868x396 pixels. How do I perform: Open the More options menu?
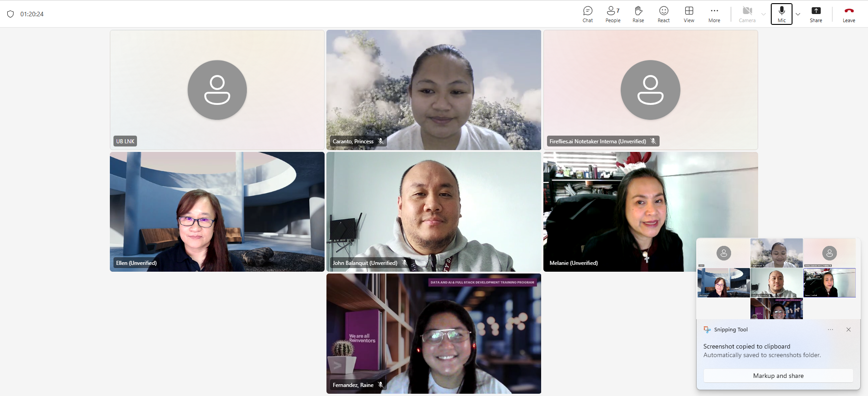tap(714, 14)
